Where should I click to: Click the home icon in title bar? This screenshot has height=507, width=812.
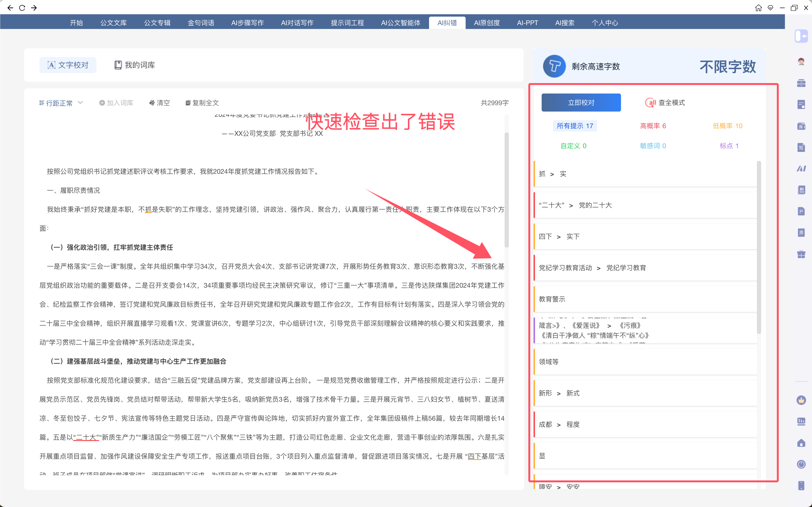758,8
